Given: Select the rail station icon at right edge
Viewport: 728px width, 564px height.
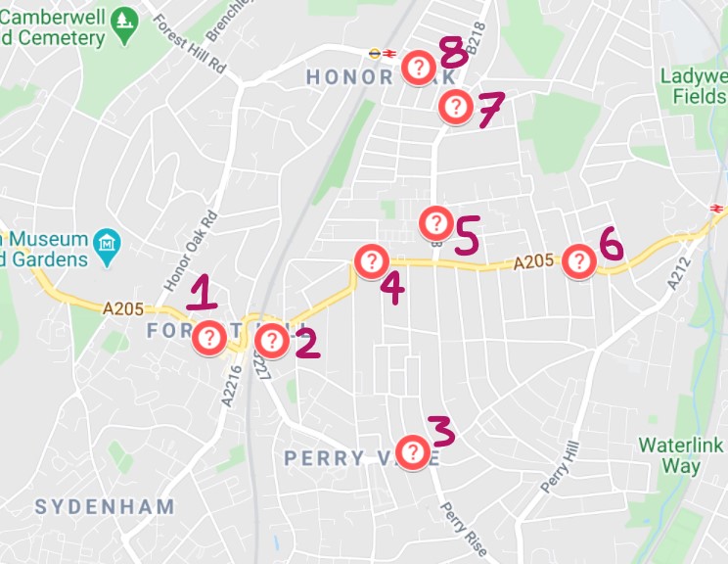Looking at the screenshot, I should 716,208.
